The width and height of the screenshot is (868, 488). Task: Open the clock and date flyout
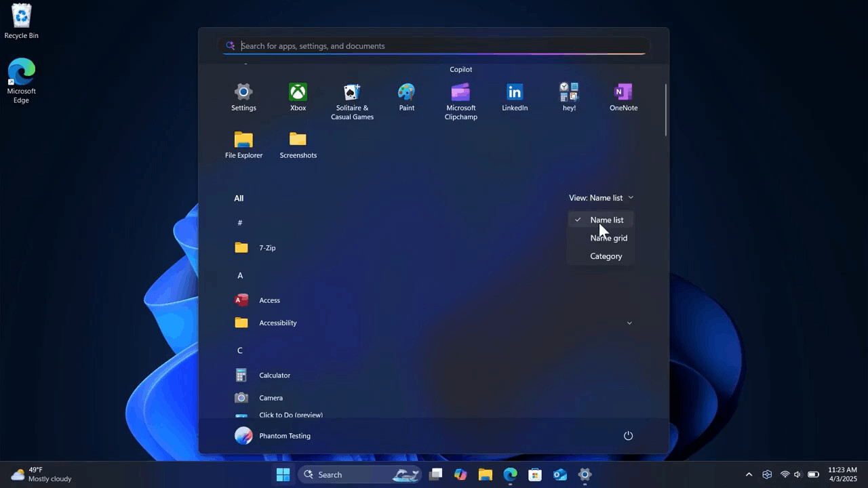click(x=842, y=474)
